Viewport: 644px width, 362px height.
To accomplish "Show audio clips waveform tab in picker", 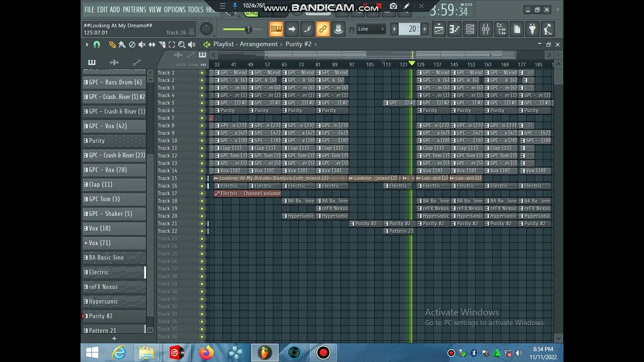I will 114,62.
